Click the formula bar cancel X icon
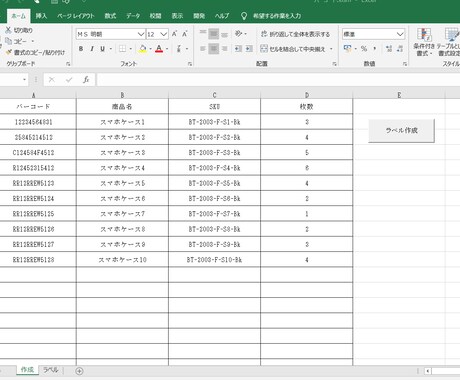The width and height of the screenshot is (460, 380). click(52, 80)
